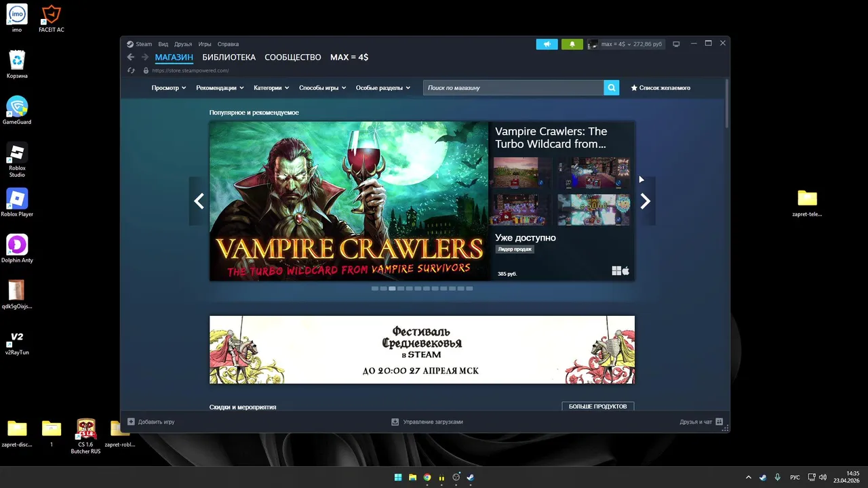Open the Игры menu
This screenshot has height=488, width=868.
(205, 44)
